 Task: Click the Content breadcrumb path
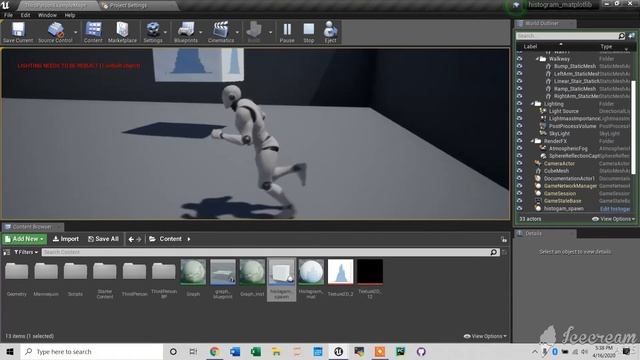point(170,239)
